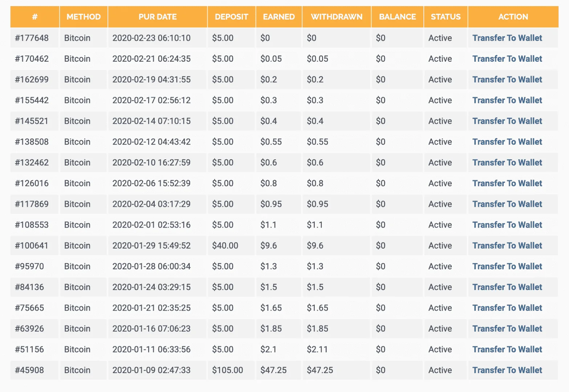The width and height of the screenshot is (569, 392).
Task: Click the ACTION column header
Action: click(513, 17)
